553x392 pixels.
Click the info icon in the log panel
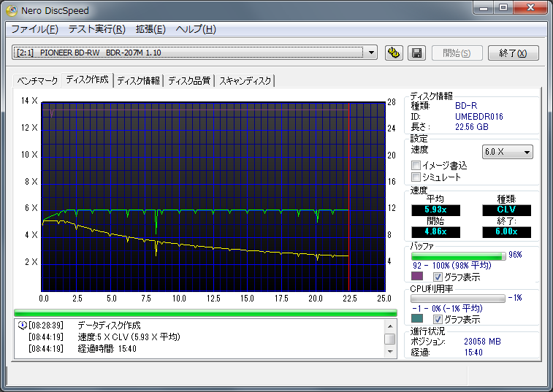point(22,325)
